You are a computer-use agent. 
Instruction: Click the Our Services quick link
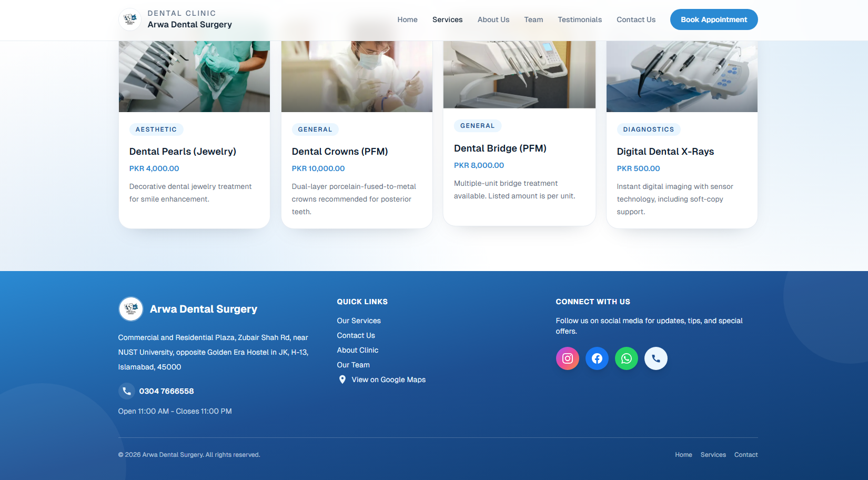pyautogui.click(x=358, y=321)
